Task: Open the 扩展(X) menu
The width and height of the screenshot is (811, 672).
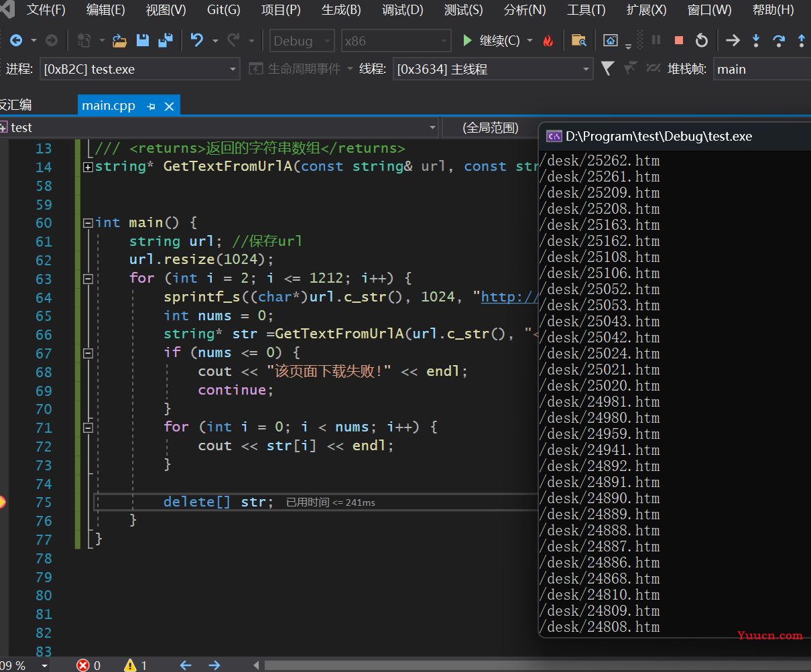Action: click(x=646, y=10)
